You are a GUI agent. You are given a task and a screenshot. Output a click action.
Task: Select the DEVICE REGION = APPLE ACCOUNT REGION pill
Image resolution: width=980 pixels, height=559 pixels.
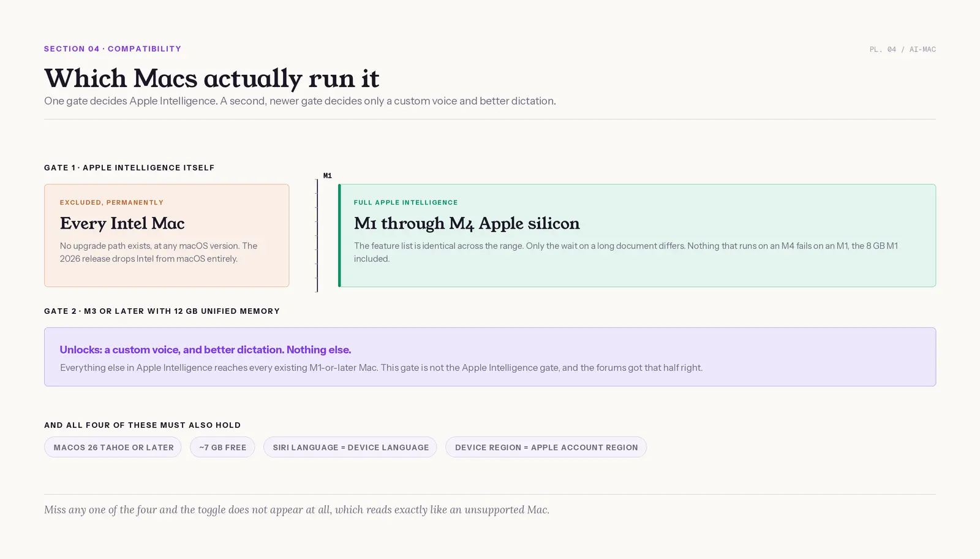pyautogui.click(x=546, y=447)
